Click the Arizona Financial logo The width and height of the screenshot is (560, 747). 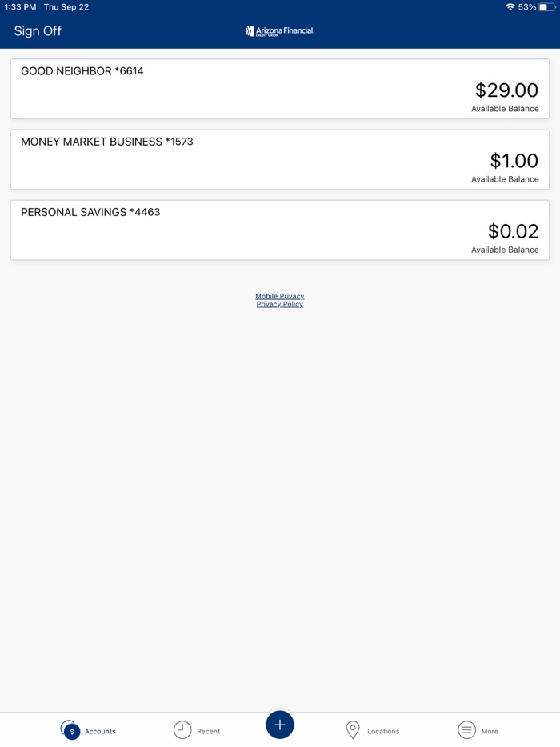pyautogui.click(x=279, y=32)
